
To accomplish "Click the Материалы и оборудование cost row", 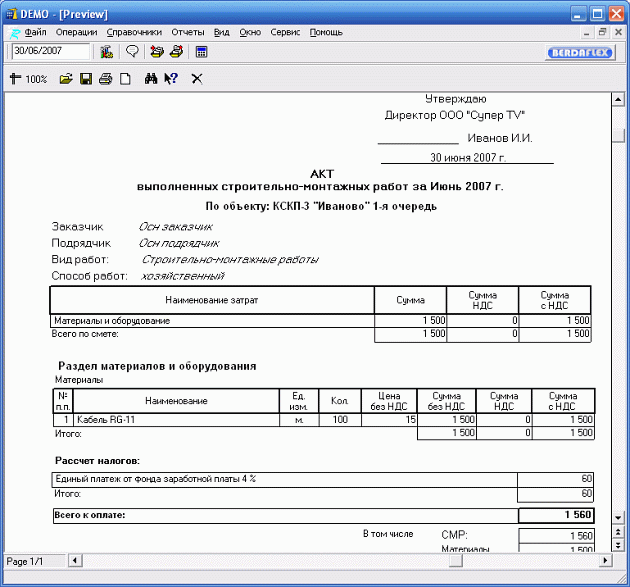I will coord(320,321).
